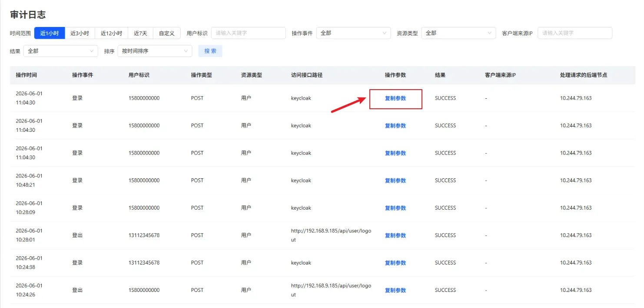Viewport: 644px width, 308px height.
Task: Click user ID 13112345678 in the 10:24:38 row
Action: 144,263
